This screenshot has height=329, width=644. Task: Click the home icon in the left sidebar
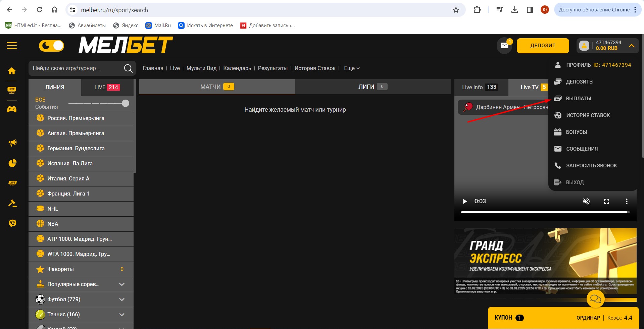click(12, 71)
